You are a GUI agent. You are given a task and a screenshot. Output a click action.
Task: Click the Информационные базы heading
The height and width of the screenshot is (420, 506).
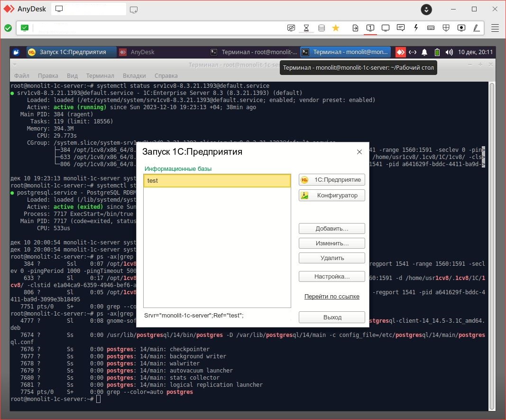pos(178,169)
